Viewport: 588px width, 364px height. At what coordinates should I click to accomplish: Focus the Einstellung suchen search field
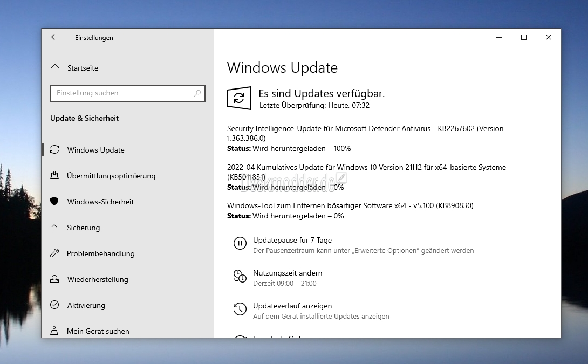123,93
